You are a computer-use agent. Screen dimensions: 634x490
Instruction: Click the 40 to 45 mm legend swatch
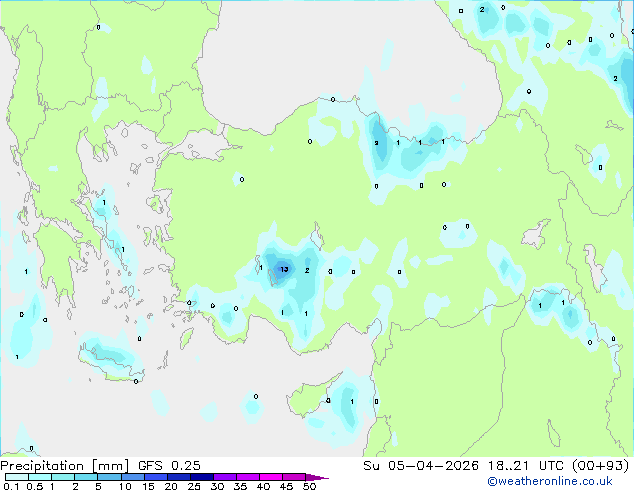(x=271, y=477)
